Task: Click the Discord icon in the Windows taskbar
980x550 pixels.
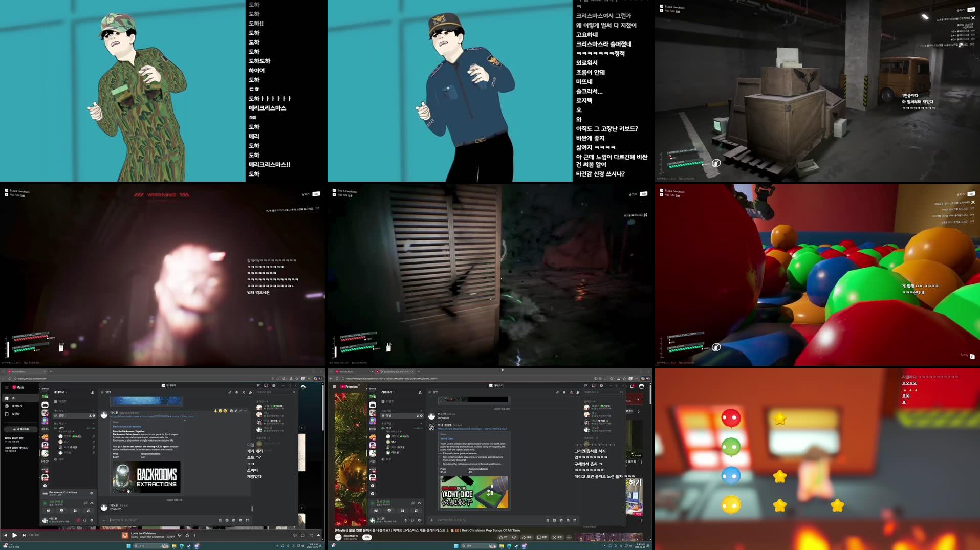Action: click(196, 545)
